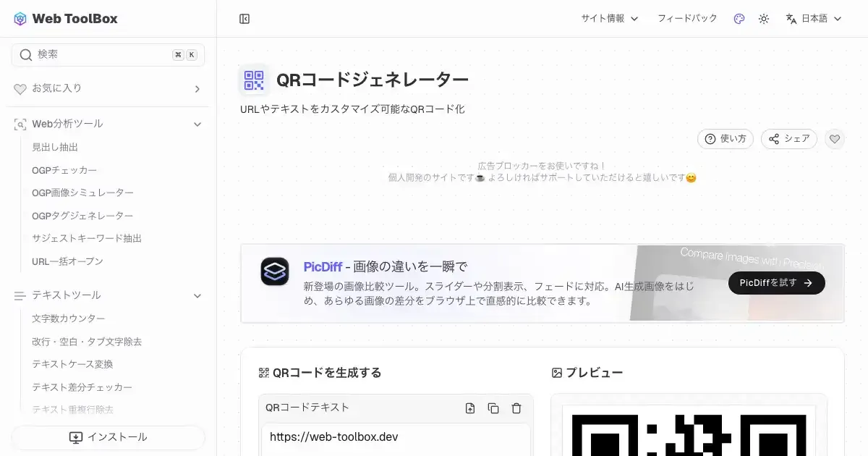Screen dimensions: 868x456
Task: Toggle light mode with the sun icon
Action: click(x=763, y=19)
